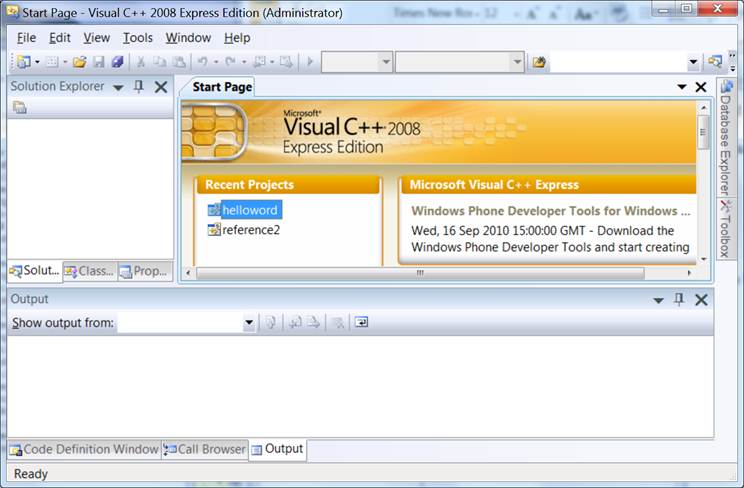
Task: Close the Solution Explorer panel
Action: coord(161,87)
